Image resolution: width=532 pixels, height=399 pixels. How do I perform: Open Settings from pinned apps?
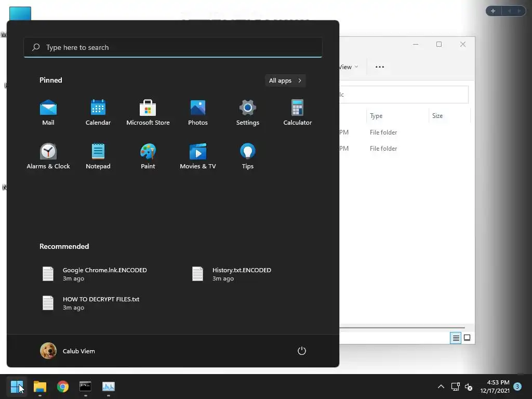(x=248, y=113)
